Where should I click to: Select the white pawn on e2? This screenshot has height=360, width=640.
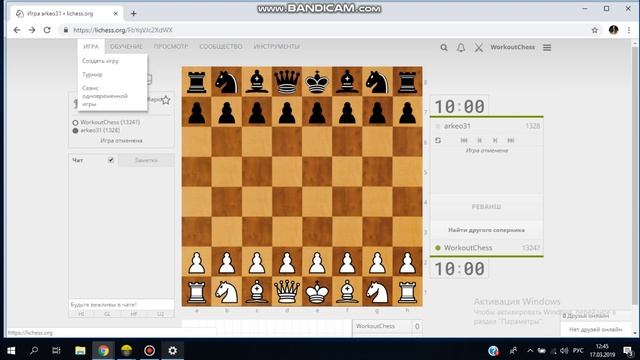click(x=317, y=262)
